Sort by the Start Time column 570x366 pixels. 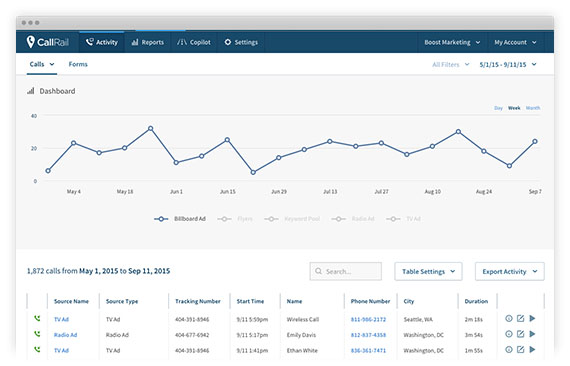(250, 301)
